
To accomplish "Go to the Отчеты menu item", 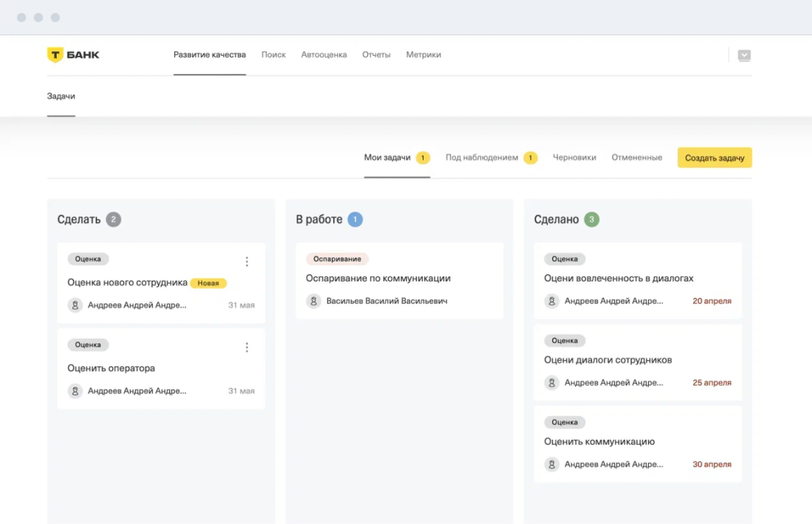I will coord(376,55).
